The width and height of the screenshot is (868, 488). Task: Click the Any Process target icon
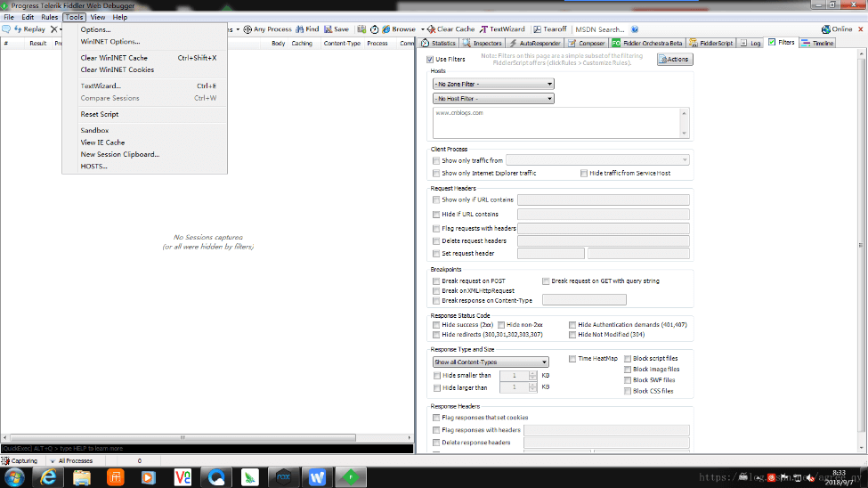(247, 29)
